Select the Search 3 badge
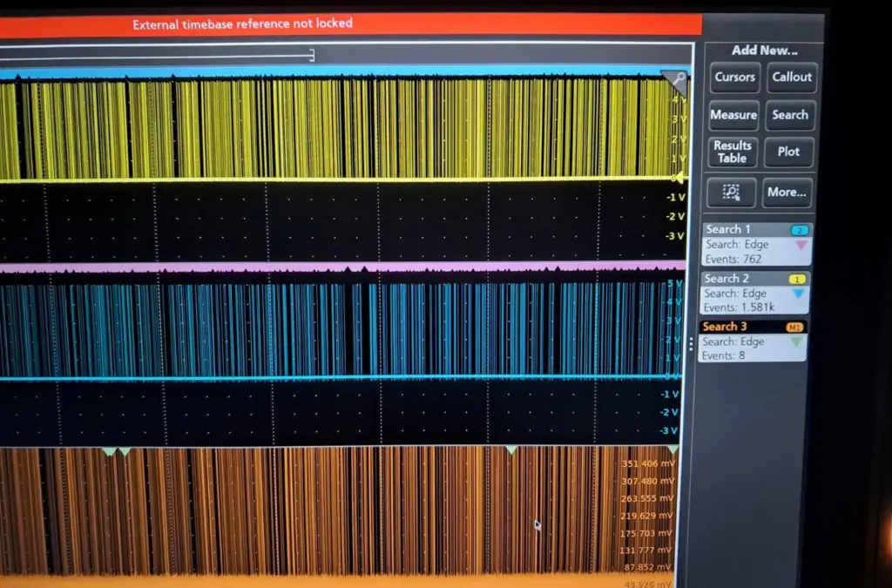The height and width of the screenshot is (588, 892). point(753,341)
